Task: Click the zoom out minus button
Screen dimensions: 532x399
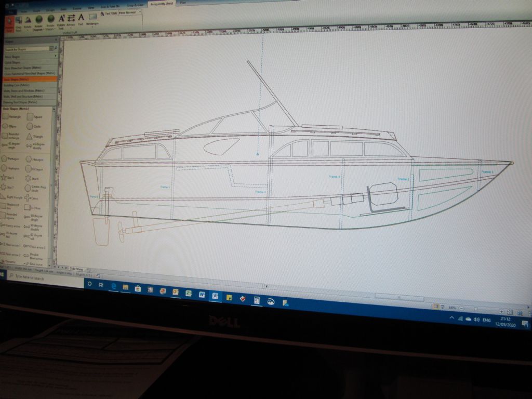Action: point(461,308)
